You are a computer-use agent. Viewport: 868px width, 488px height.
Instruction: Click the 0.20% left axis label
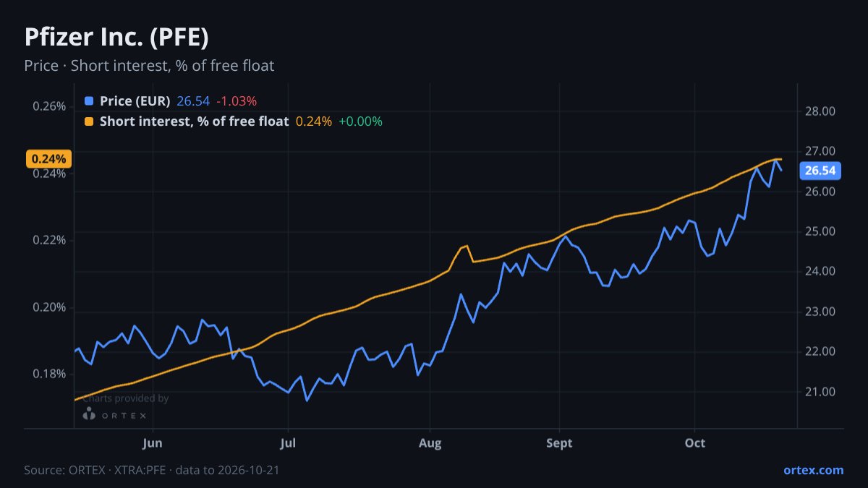tap(49, 307)
